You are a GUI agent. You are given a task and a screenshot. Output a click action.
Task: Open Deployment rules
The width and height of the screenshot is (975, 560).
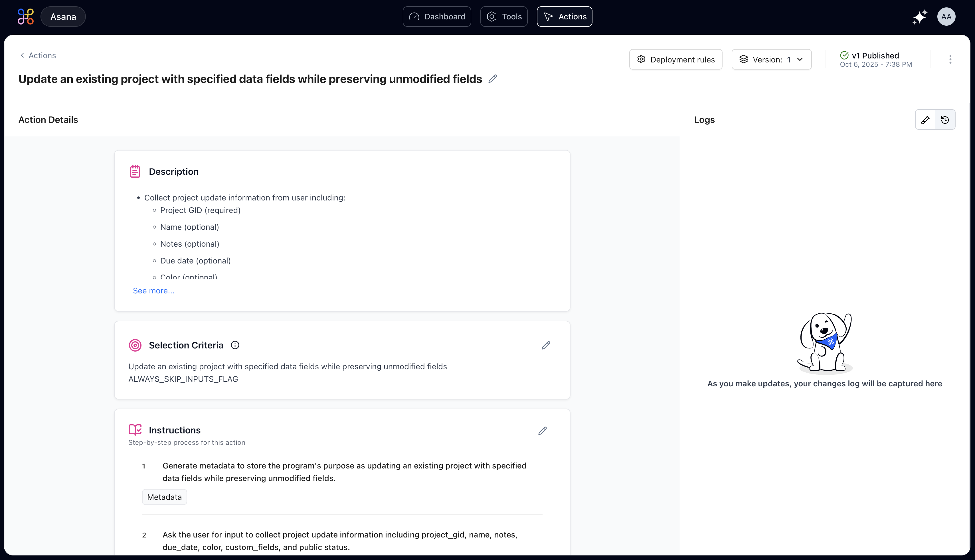point(675,59)
